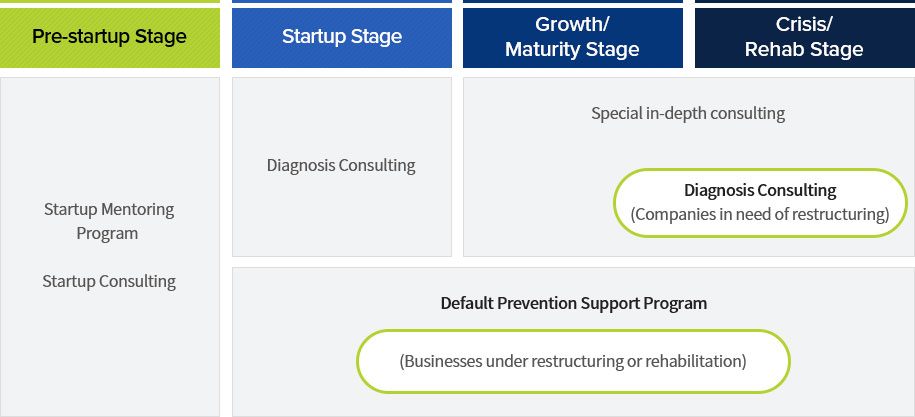Click empty area of Startup Stage gray panel
915x417 pixels.
pyautogui.click(x=341, y=222)
